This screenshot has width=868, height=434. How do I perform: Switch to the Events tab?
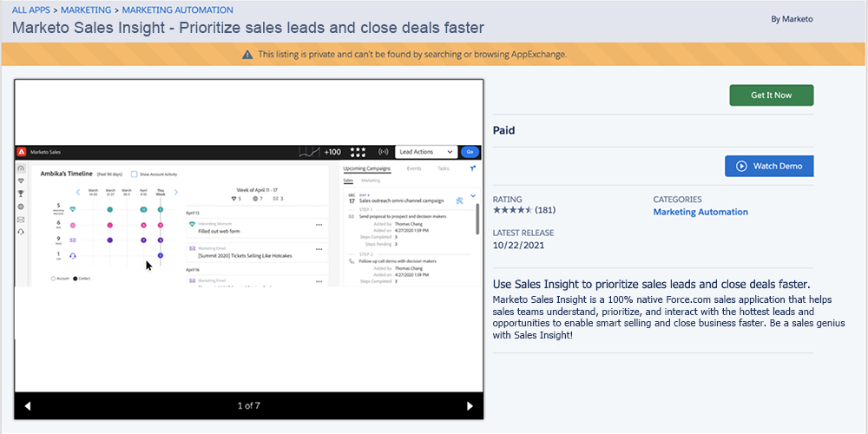coord(413,168)
